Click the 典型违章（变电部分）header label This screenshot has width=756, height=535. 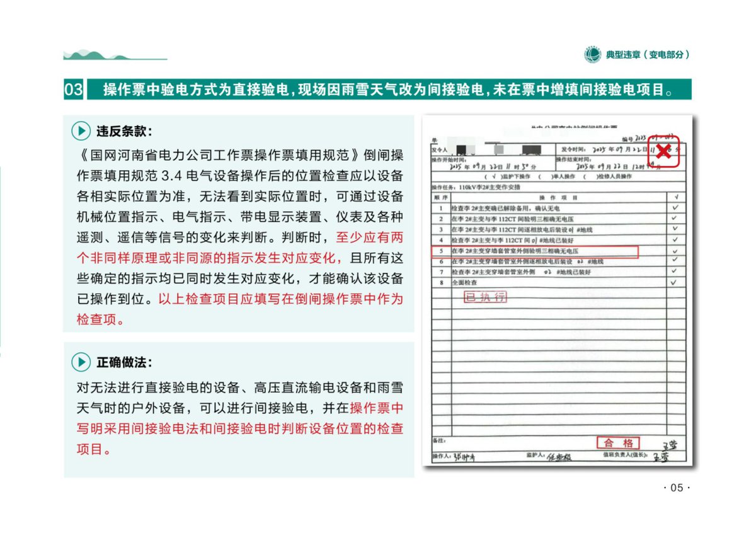[x=648, y=55]
